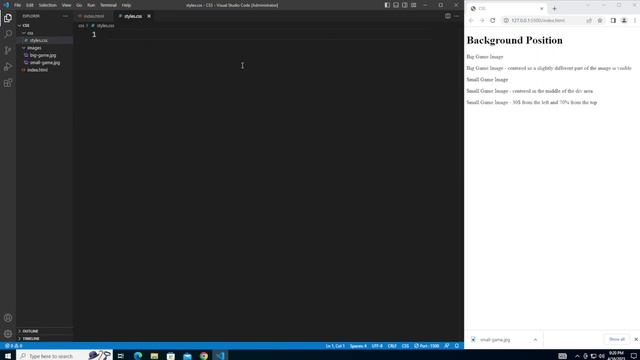
Task: Open Google Chrome from the taskbar
Action: pyautogui.click(x=204, y=356)
